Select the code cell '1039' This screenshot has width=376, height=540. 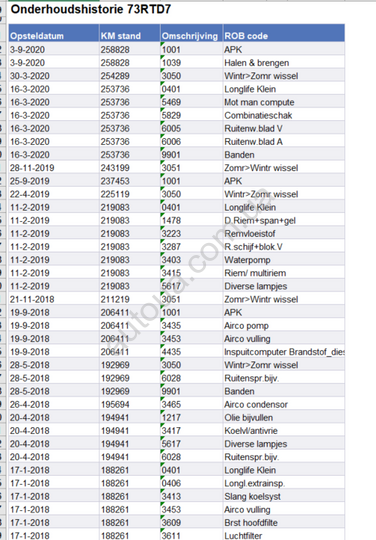[x=191, y=63]
